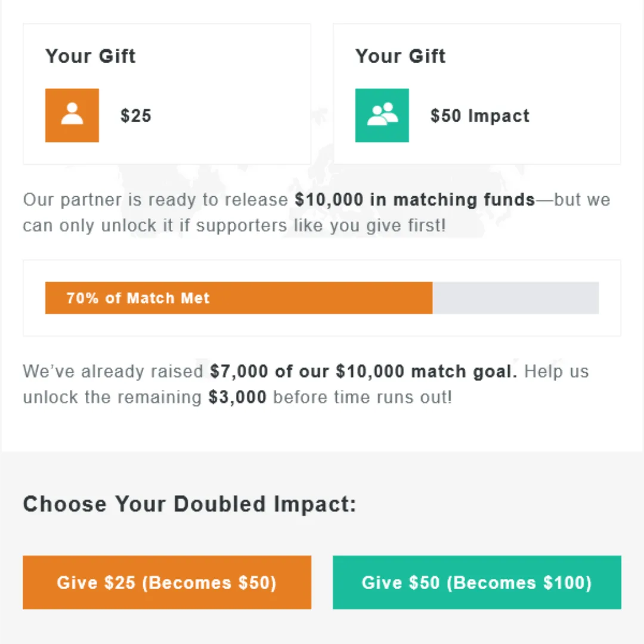The height and width of the screenshot is (644, 644).
Task: Click the bold "$3,000" remaining amount
Action: [x=237, y=397]
